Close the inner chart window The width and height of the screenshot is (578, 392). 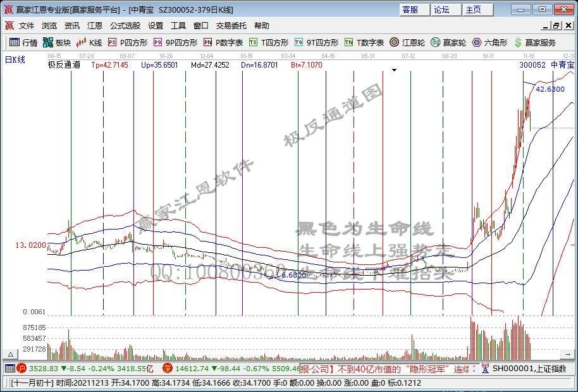[569, 26]
